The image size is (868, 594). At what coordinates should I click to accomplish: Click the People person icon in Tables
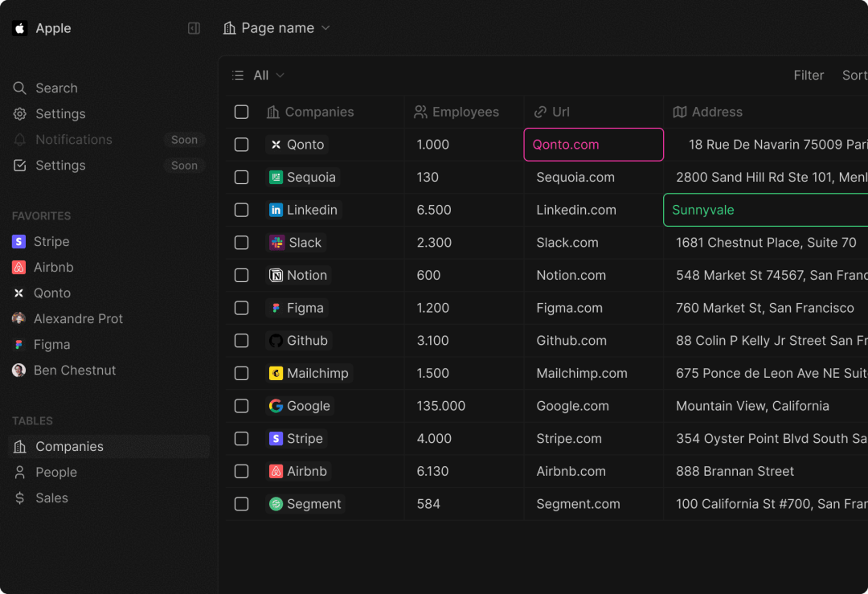[20, 472]
